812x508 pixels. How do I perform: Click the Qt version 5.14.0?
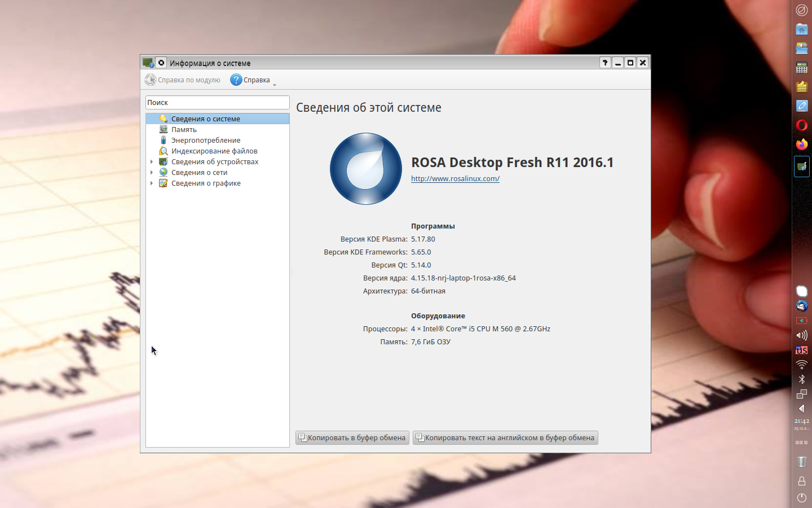[x=421, y=265]
